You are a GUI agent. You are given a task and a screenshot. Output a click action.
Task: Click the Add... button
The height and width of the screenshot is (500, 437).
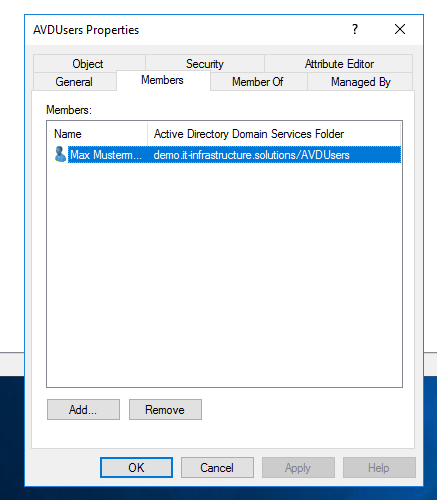[x=83, y=410]
